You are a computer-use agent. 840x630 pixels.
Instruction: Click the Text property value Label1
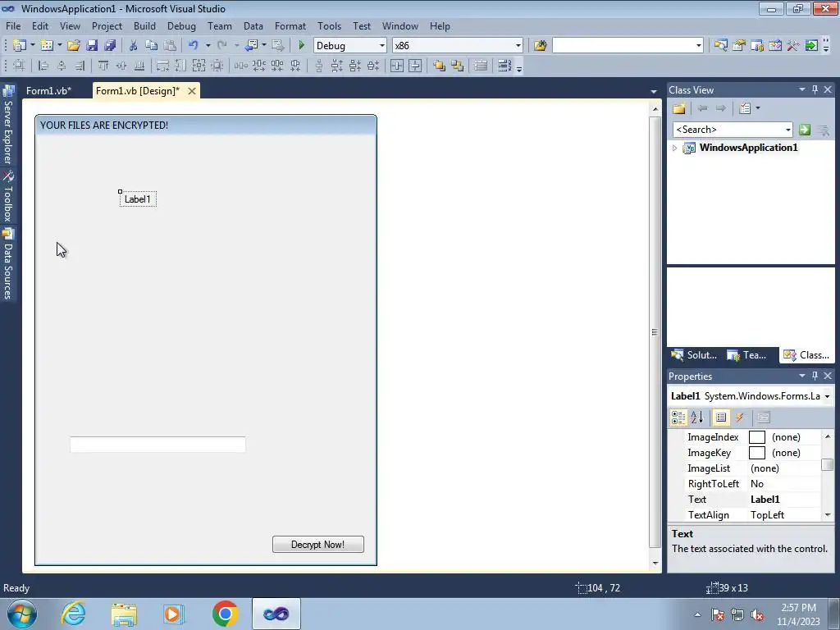tap(784, 500)
